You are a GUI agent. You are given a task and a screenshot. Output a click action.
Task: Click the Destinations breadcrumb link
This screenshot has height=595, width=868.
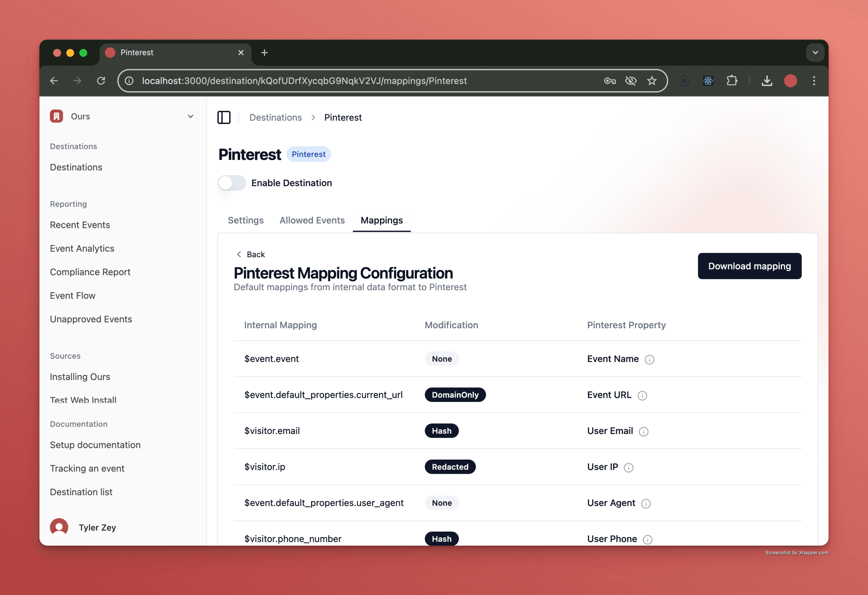275,117
